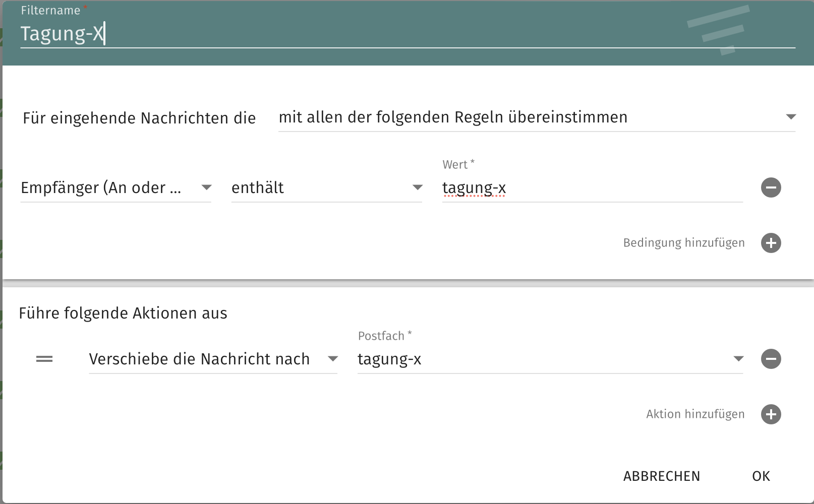Remove the move-message action minus icon
Screen dimensions: 814x504
pyautogui.click(x=771, y=359)
